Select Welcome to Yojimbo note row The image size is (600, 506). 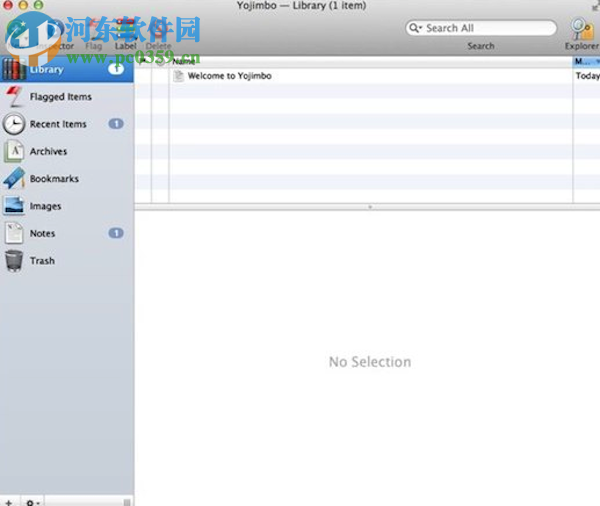[x=367, y=76]
